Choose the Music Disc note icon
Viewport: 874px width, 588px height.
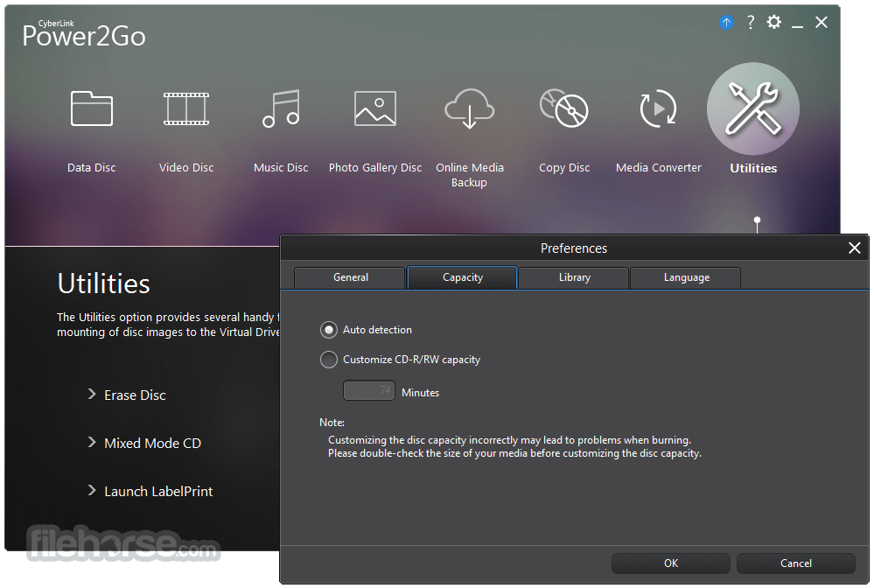(x=281, y=108)
